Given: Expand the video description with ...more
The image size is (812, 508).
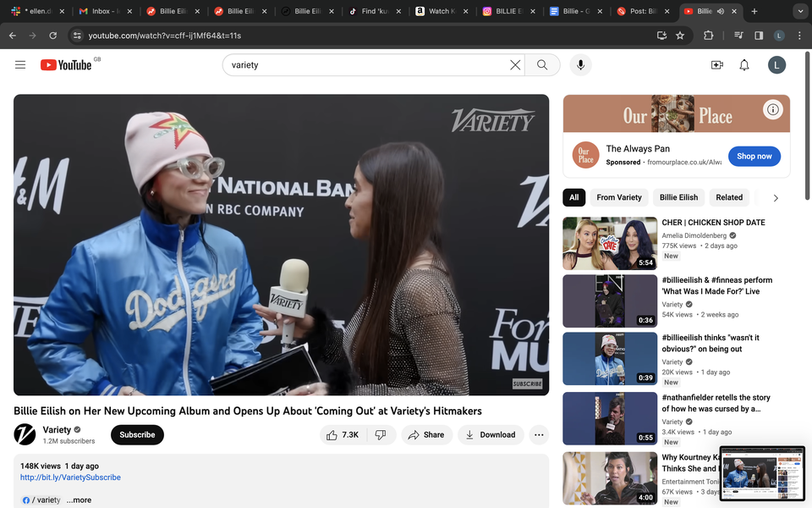Looking at the screenshot, I should click(79, 500).
